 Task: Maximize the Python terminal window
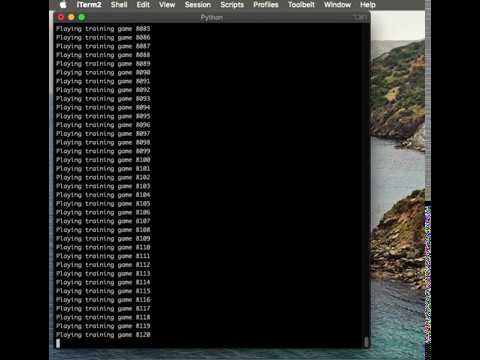click(x=82, y=17)
